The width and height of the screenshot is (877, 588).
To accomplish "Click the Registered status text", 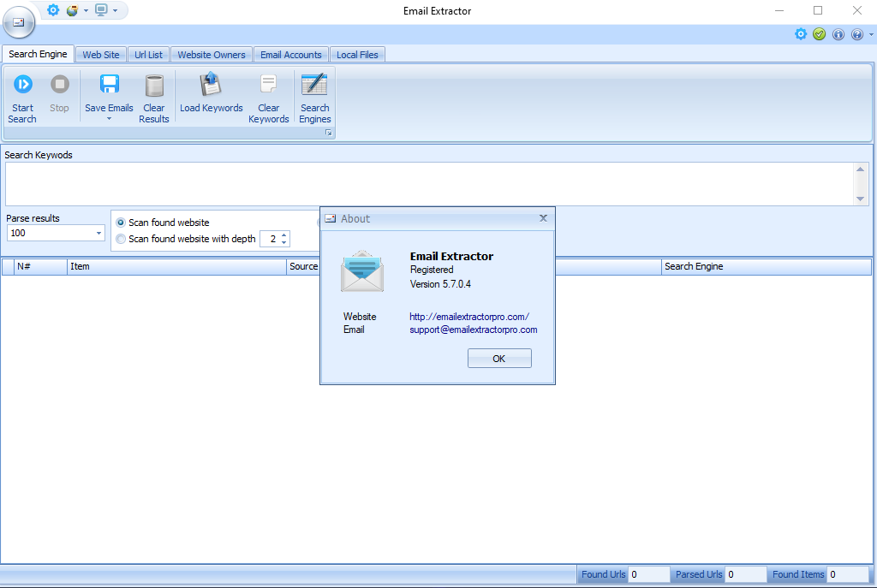I will coord(432,270).
